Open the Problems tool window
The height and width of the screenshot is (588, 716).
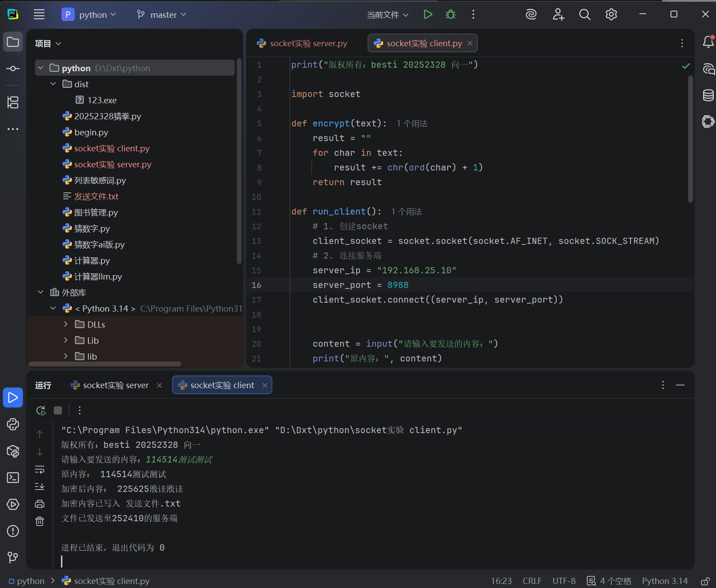pos(13,531)
